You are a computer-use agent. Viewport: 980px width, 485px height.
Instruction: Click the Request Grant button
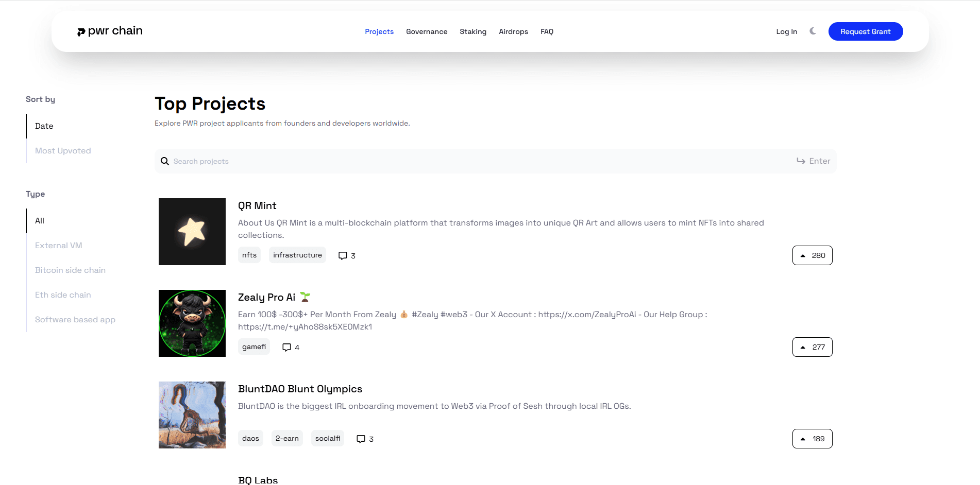point(865,31)
